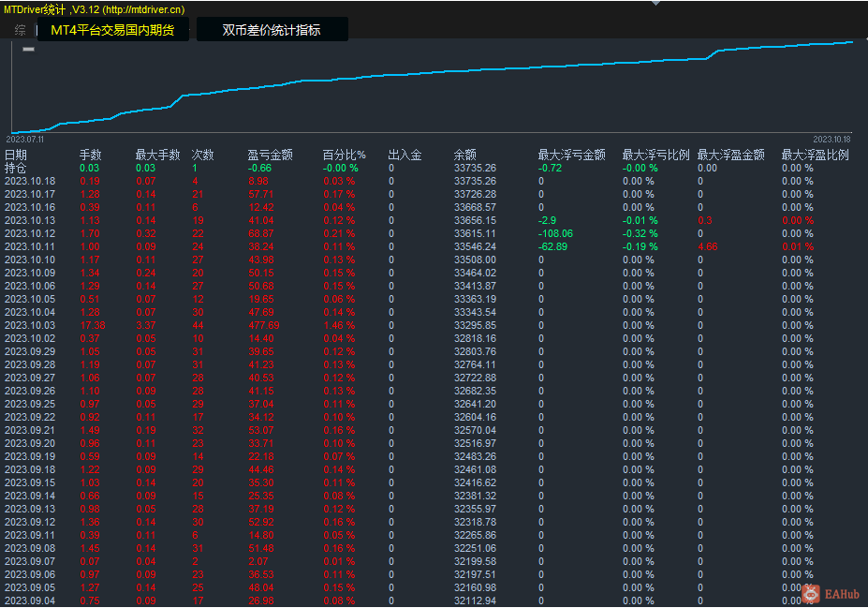Image resolution: width=868 pixels, height=608 pixels.
Task: Click the 百分比% column header
Action: pyautogui.click(x=345, y=156)
